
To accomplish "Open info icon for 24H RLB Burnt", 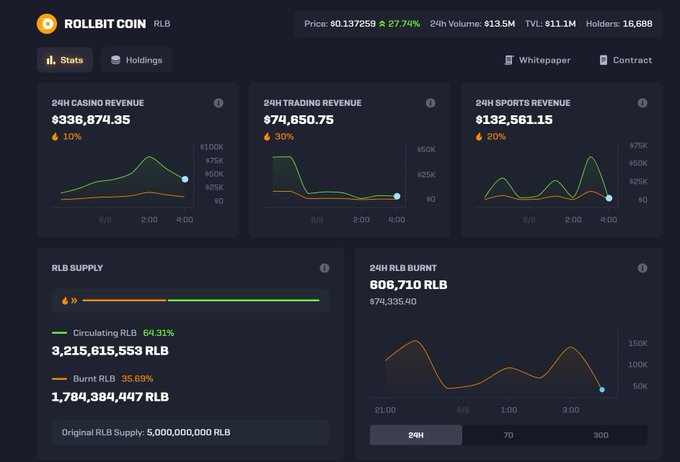I will coord(643,268).
